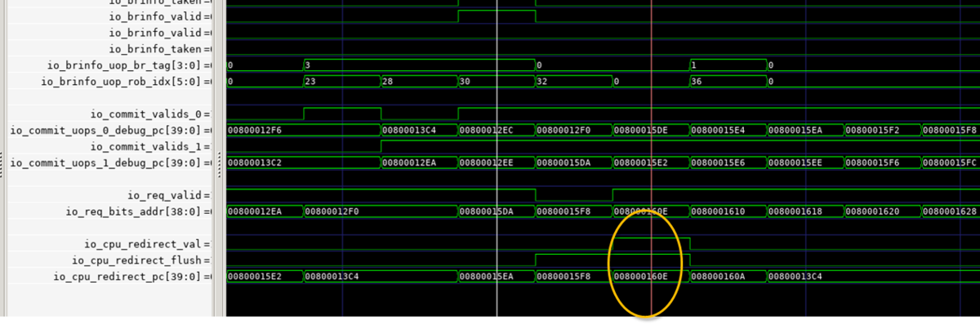This screenshot has height=325, width=980.
Task: Click 00800015DA in commit_uops_1 waveform
Action: (564, 162)
